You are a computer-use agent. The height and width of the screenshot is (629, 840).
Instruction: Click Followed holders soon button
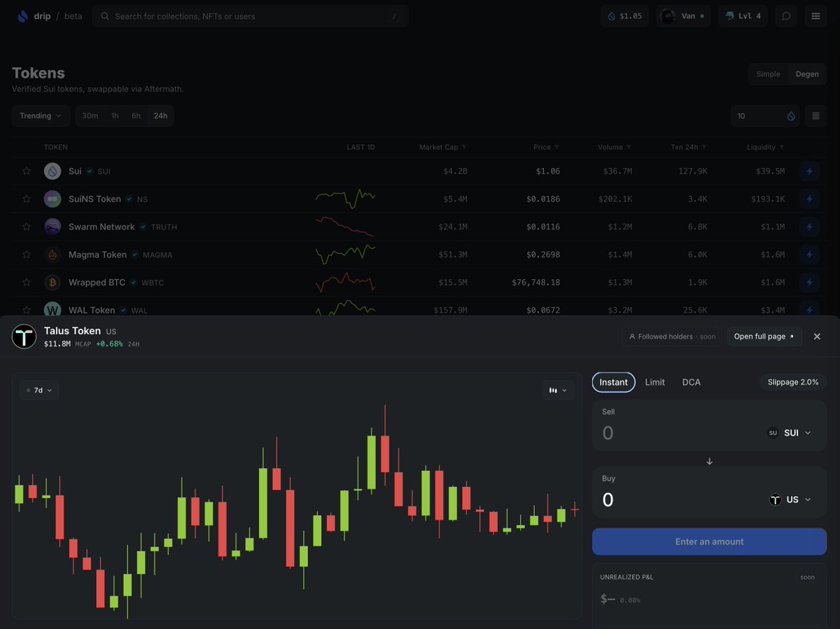(x=672, y=337)
